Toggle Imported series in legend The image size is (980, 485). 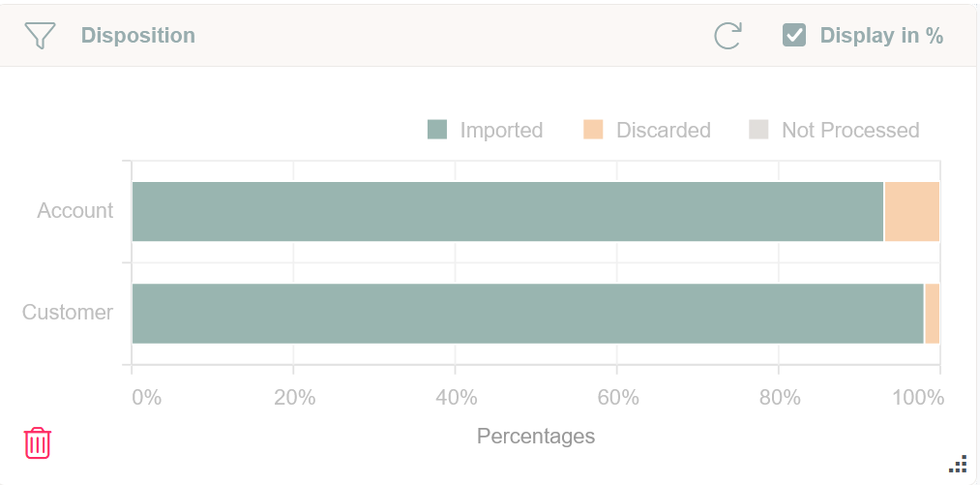[501, 130]
